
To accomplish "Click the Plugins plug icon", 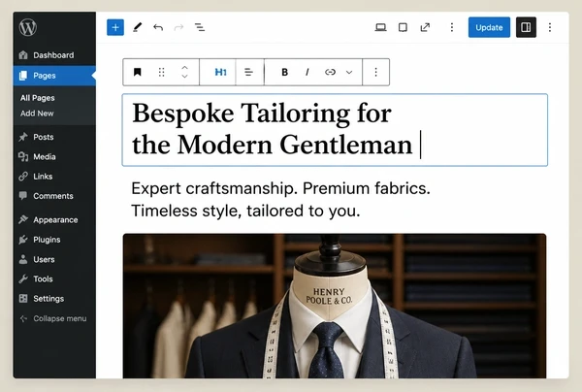I will (x=23, y=240).
